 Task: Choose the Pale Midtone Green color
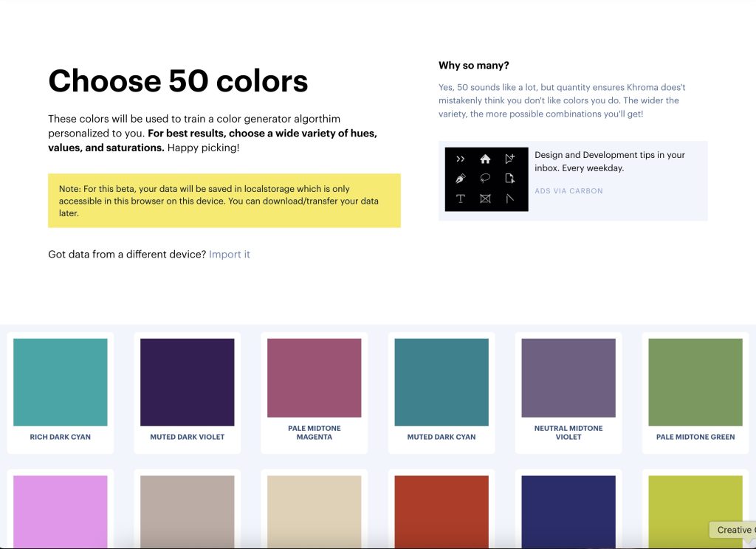(x=695, y=382)
